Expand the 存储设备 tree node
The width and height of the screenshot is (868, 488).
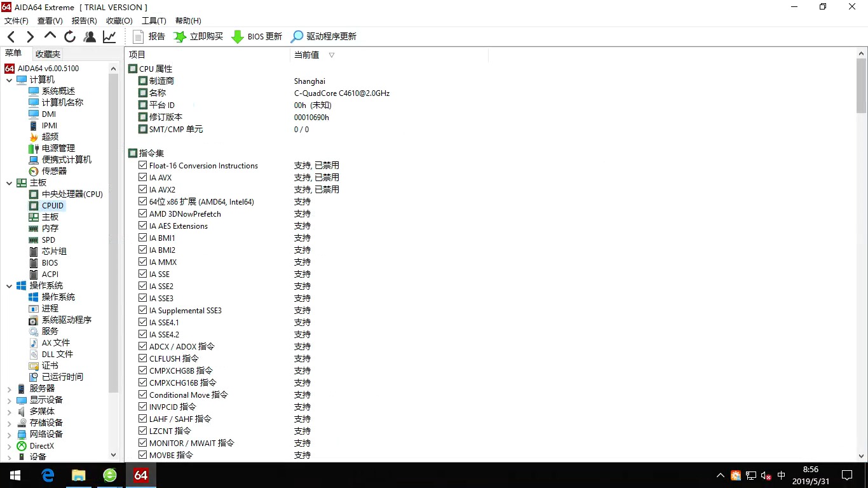(10, 423)
